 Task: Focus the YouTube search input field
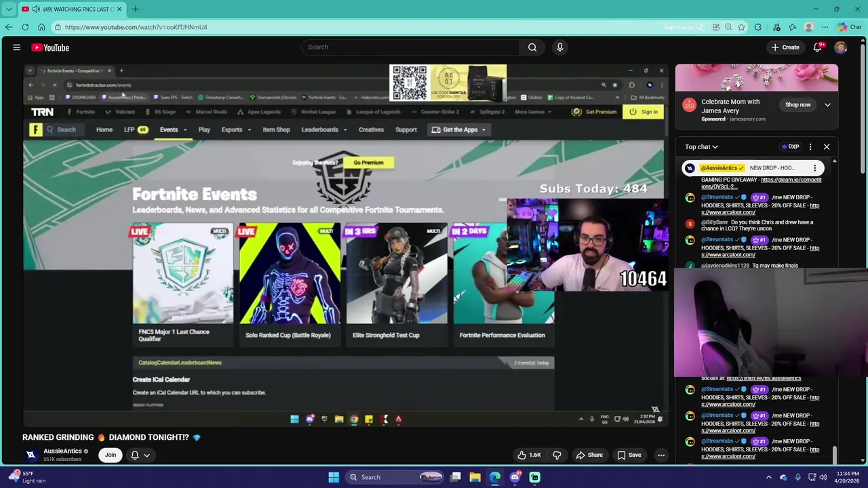click(x=410, y=47)
